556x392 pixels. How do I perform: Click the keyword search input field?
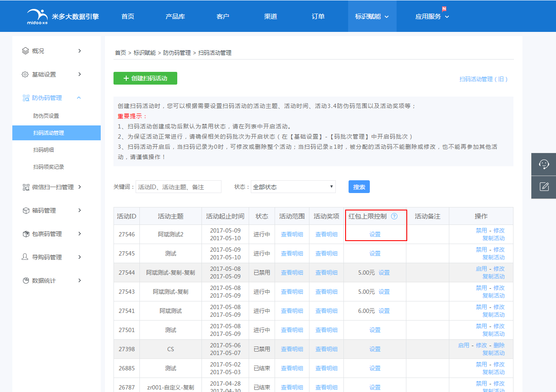[179, 187]
